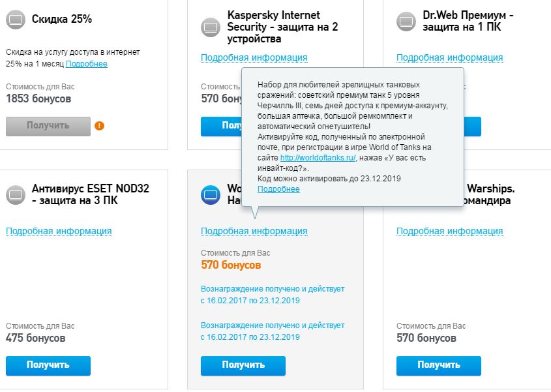Viewport: 551px width, 392px height.
Task: Click the ESET NOD32 antivirus monitor icon
Action: coord(15,194)
